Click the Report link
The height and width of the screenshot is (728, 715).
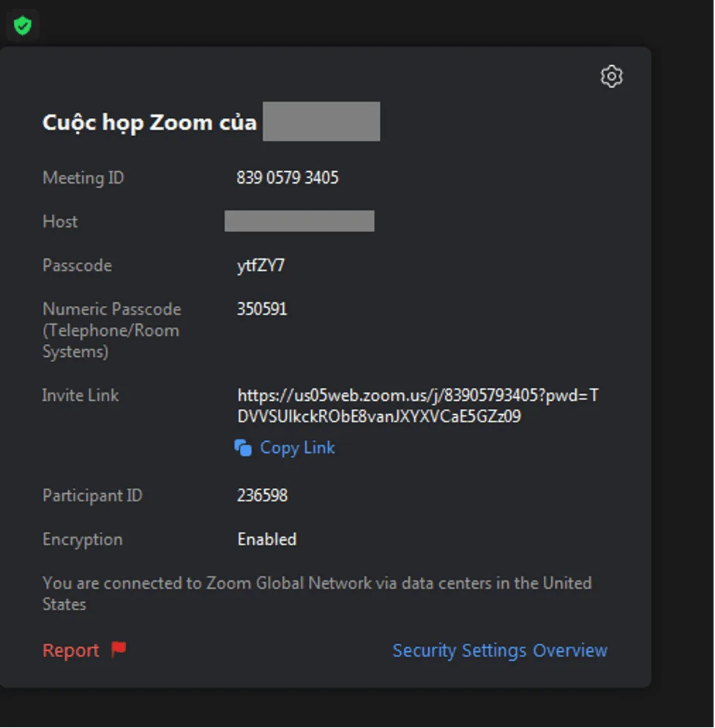click(71, 650)
